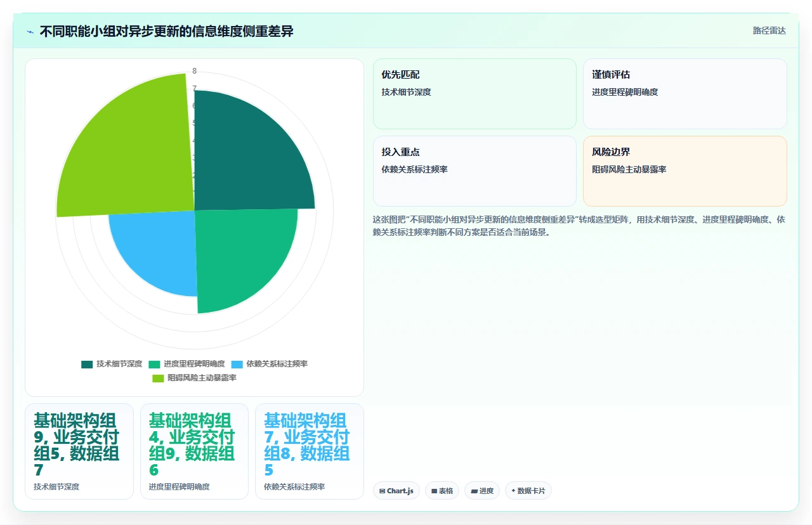Click the 依赖关系标注频率 data card
This screenshot has width=812, height=525.
tap(310, 451)
